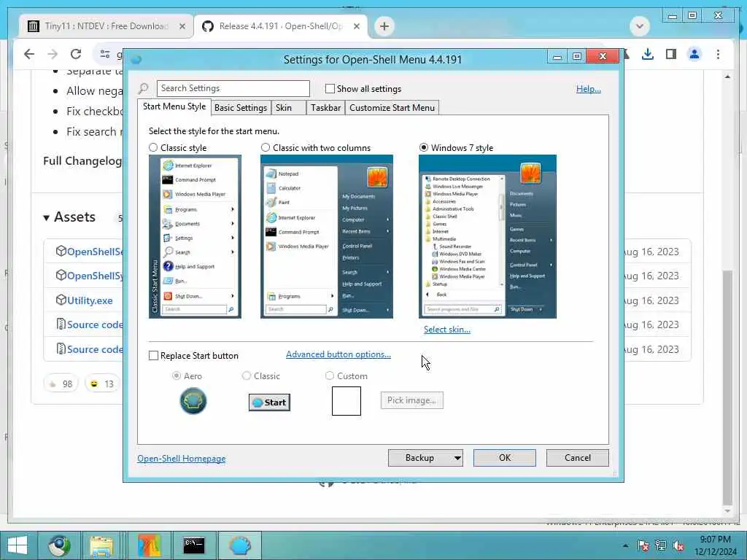The image size is (747, 560).
Task: Open Advanced button options link
Action: coord(338,354)
